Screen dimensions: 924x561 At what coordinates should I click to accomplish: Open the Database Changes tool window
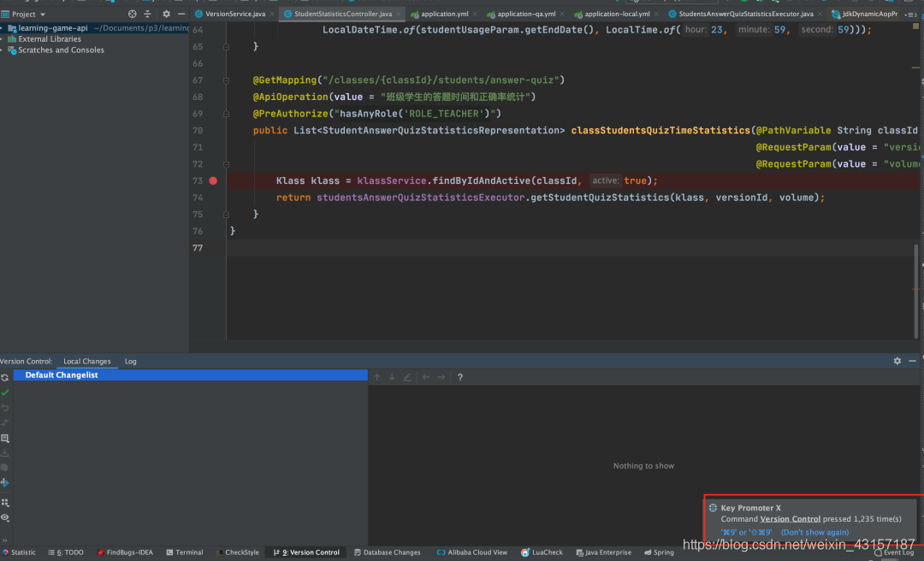[388, 552]
